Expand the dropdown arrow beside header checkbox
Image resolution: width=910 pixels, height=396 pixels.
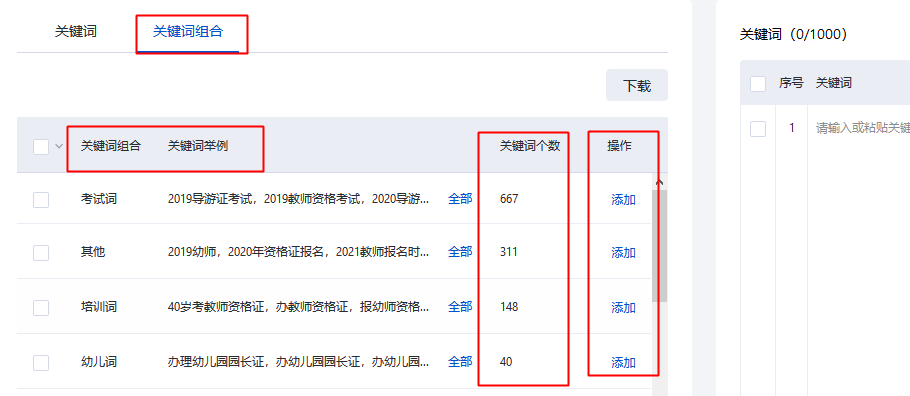pyautogui.click(x=59, y=146)
